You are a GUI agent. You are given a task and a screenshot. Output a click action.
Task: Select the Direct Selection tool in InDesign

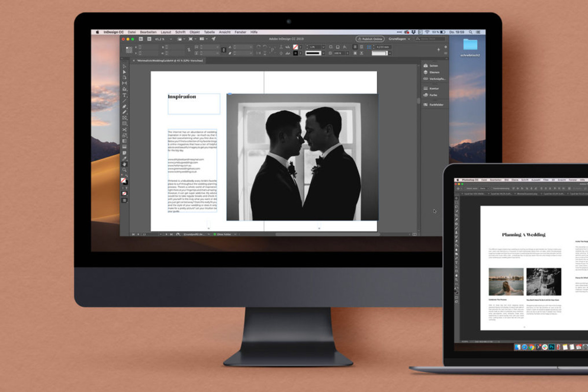click(124, 72)
